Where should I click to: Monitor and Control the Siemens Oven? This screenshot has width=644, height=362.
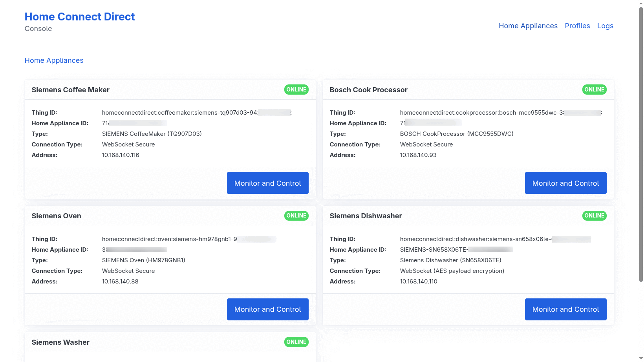(268, 309)
